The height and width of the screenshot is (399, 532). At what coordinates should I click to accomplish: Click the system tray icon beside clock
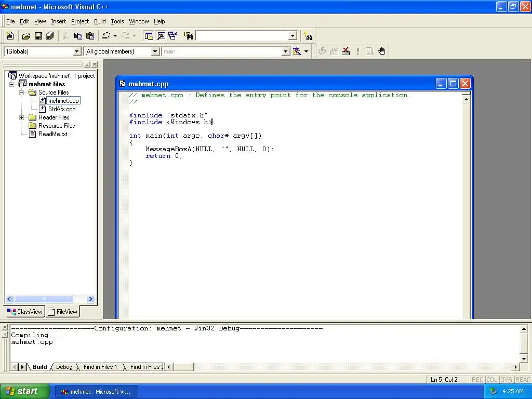tap(494, 392)
